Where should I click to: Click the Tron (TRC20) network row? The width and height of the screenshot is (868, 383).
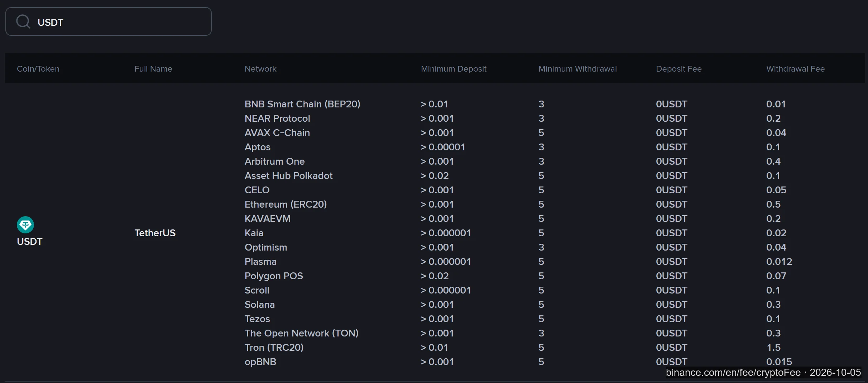pos(274,348)
